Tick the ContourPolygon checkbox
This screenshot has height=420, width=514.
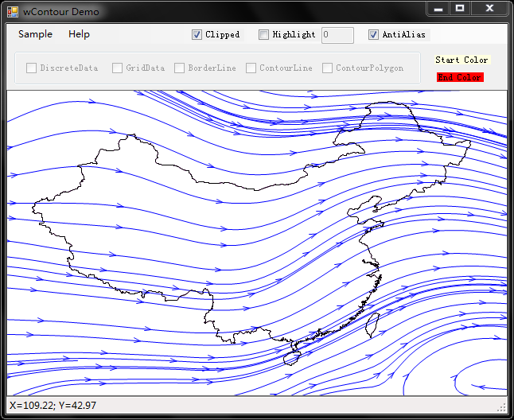327,68
